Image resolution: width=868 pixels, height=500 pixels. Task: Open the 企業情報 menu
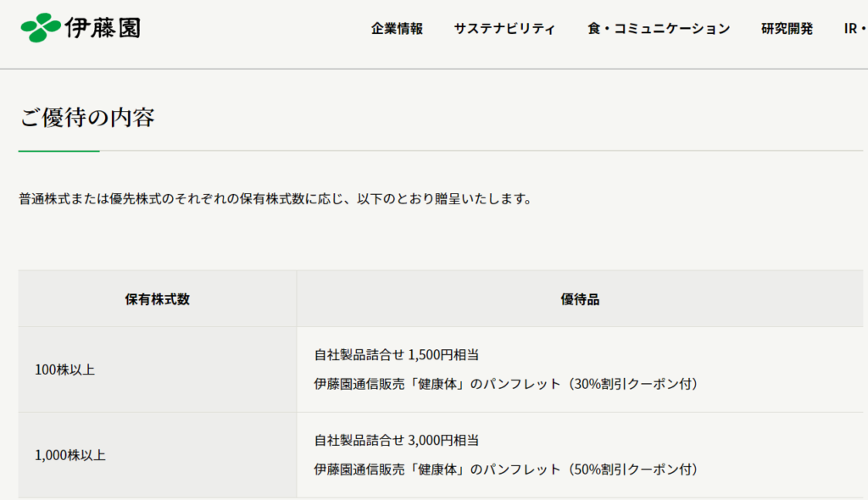point(397,29)
